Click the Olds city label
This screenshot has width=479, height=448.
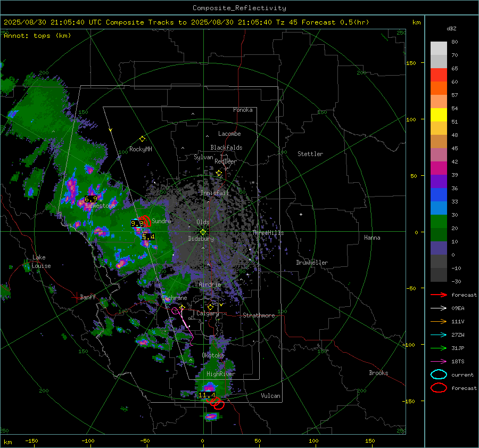coord(203,222)
